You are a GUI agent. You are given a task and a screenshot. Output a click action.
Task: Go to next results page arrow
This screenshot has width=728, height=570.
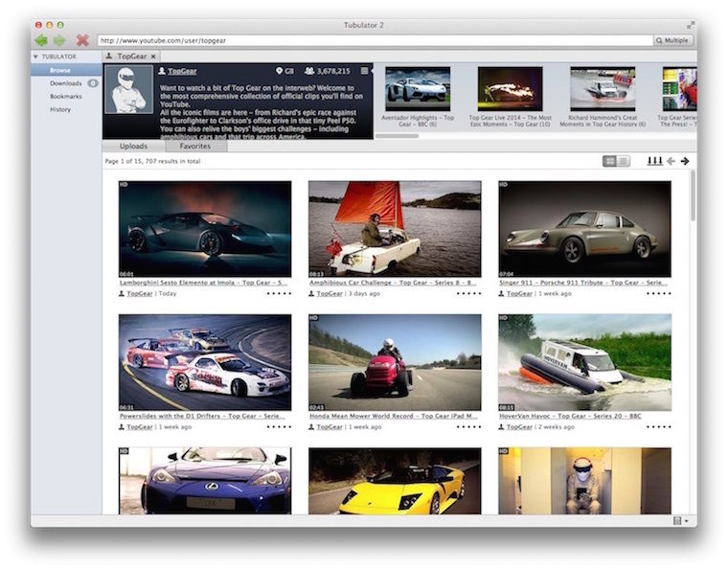(x=685, y=161)
